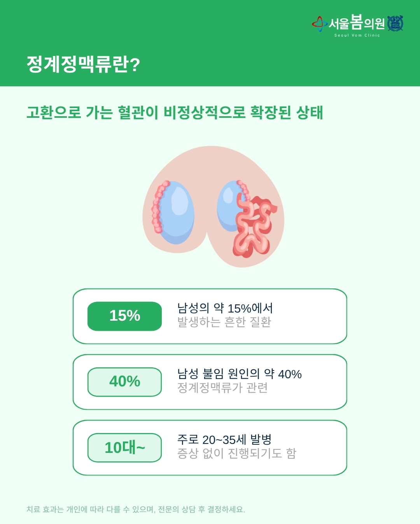420x524 pixels.
Task: Click the text 남성의 약 15%에서
Action: coord(225,308)
